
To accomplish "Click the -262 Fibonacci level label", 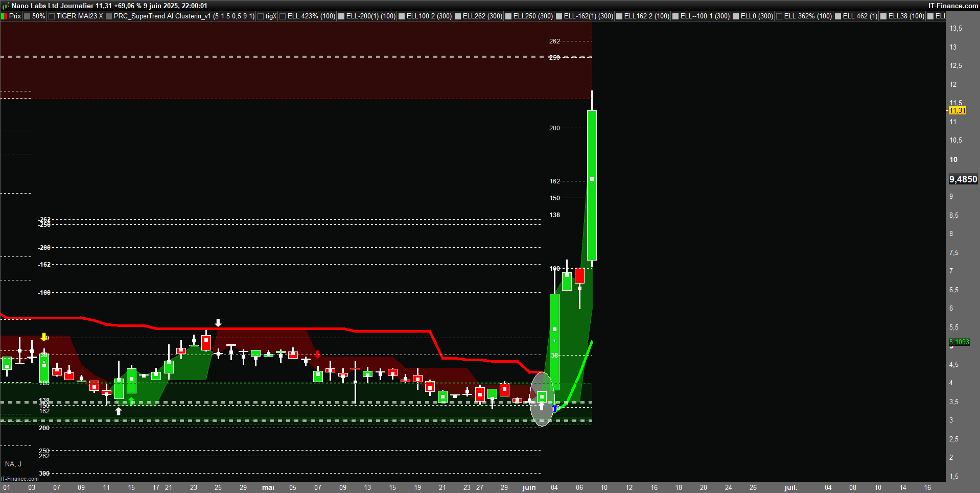I will (x=44, y=220).
